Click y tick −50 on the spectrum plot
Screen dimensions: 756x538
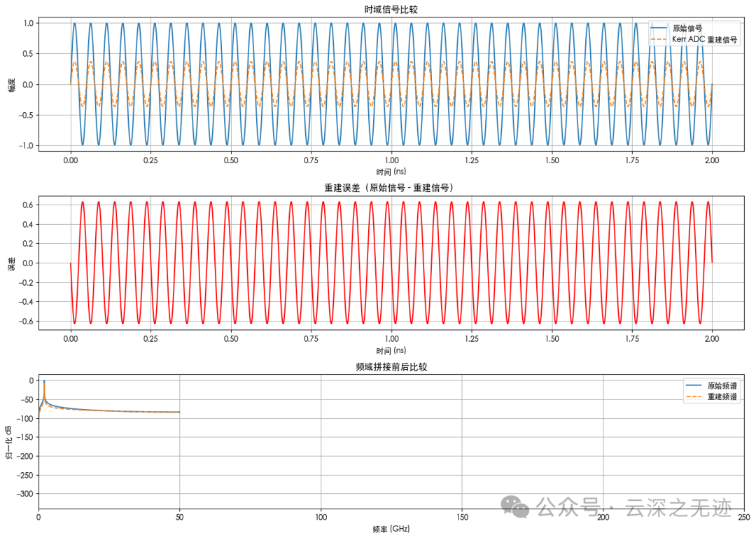[26, 399]
